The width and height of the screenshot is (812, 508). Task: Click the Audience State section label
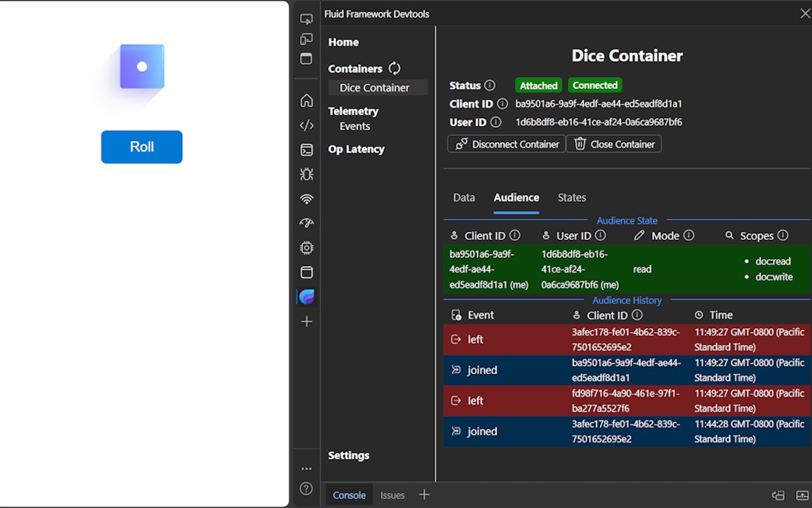click(x=627, y=221)
